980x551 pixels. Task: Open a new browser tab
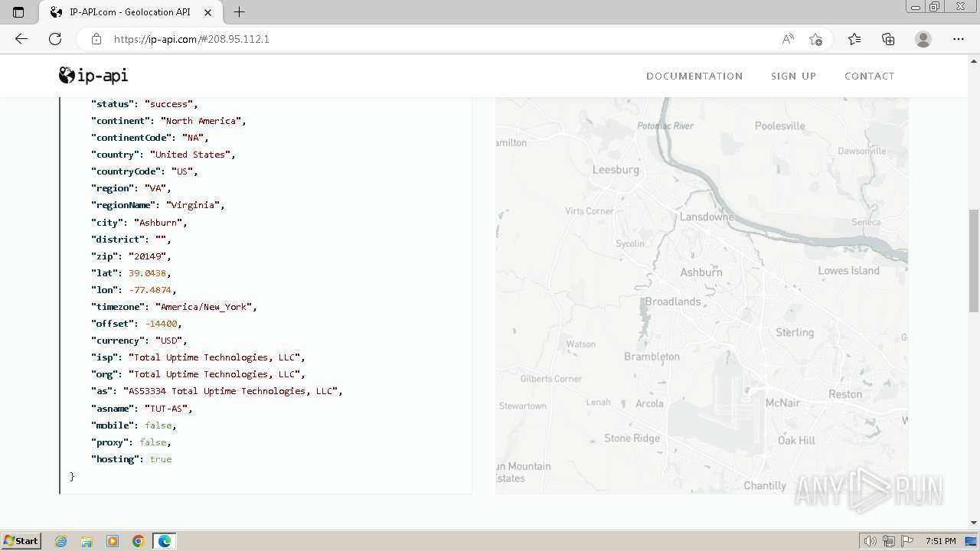coord(239,12)
